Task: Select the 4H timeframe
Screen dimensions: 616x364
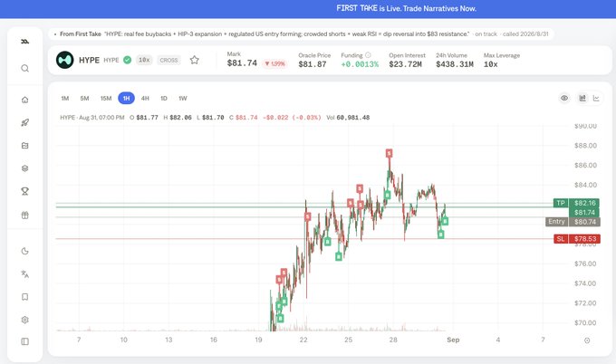Action: (145, 98)
